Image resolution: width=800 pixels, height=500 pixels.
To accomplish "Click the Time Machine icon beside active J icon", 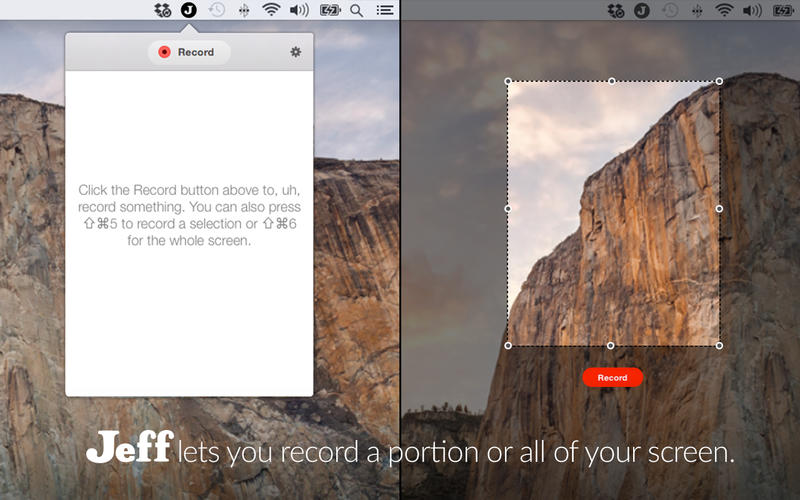I will tap(217, 11).
